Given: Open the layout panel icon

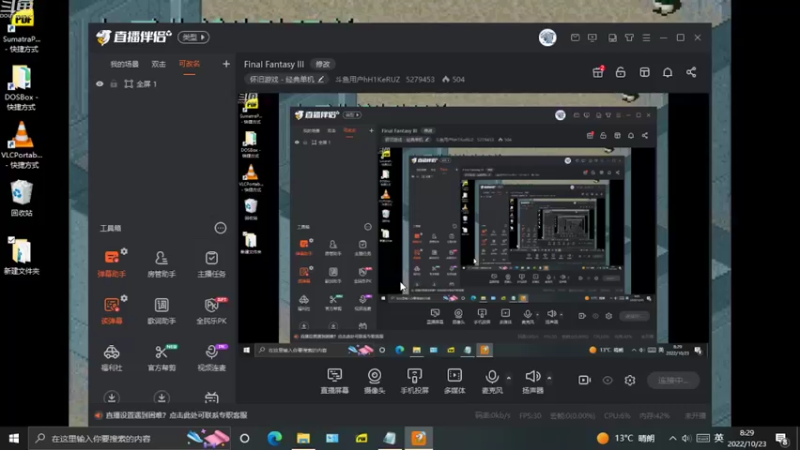Looking at the screenshot, I should pos(644,72).
